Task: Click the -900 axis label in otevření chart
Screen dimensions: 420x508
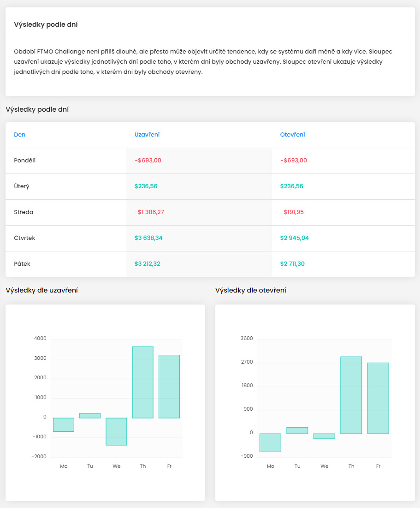Action: [247, 456]
